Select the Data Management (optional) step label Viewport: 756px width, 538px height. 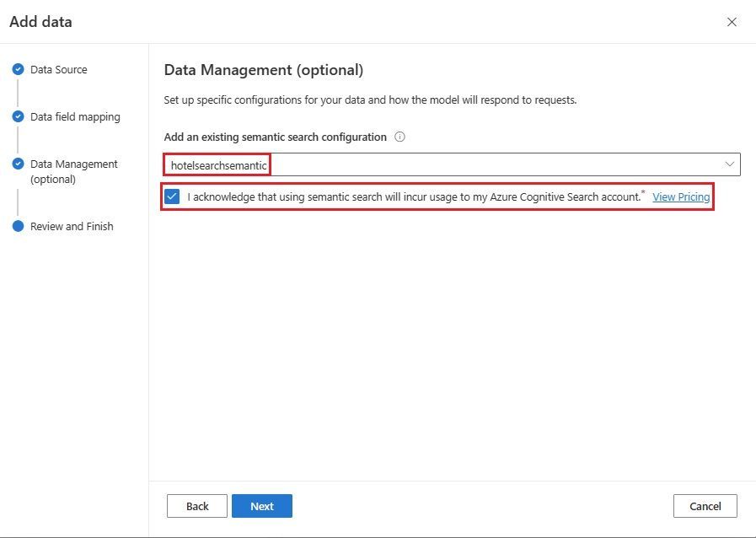(x=73, y=171)
